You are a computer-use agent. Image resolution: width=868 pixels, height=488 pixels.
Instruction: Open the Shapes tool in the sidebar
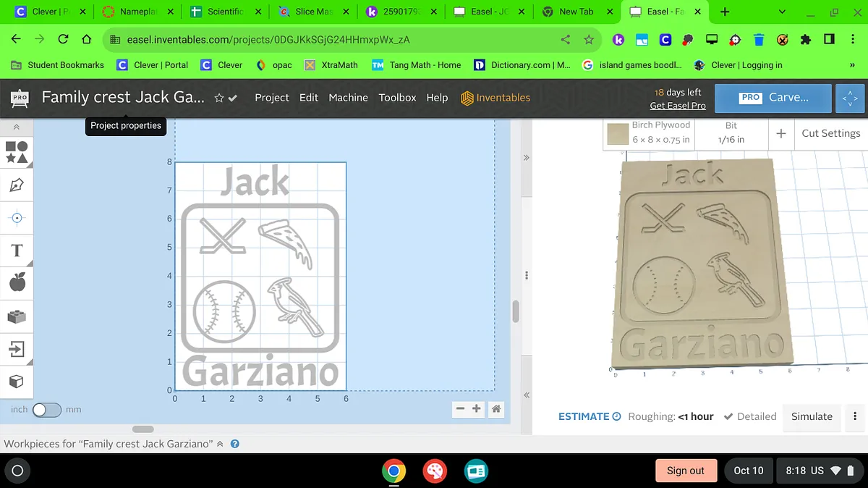coord(17,152)
